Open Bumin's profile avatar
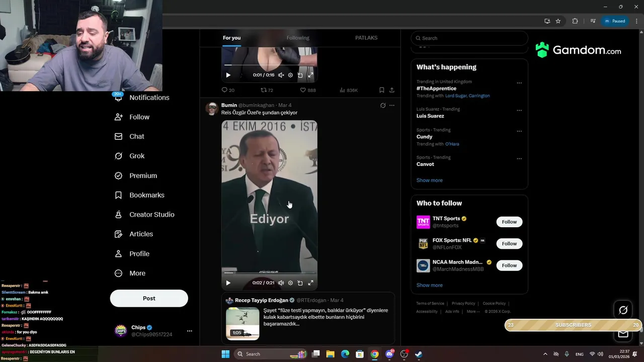Viewport: 644px width, 362px height. click(212, 109)
